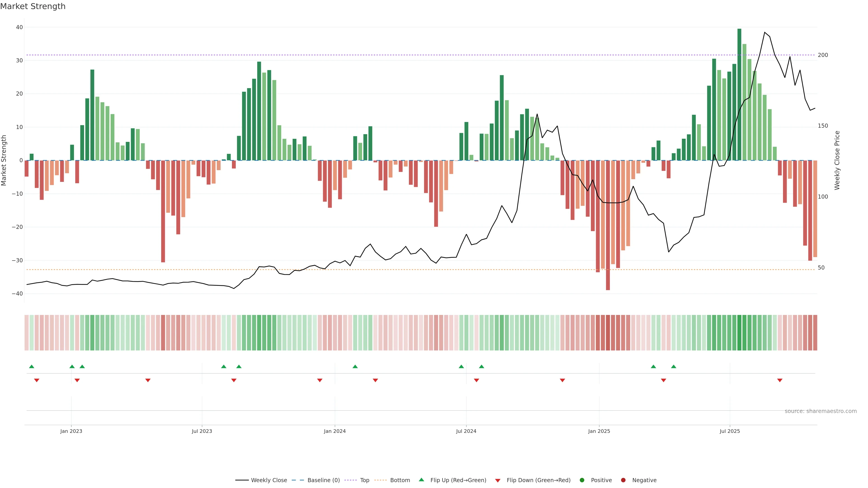The height and width of the screenshot is (488, 868).
Task: Click the tallest green bar near Jul 2025
Action: tap(739, 94)
